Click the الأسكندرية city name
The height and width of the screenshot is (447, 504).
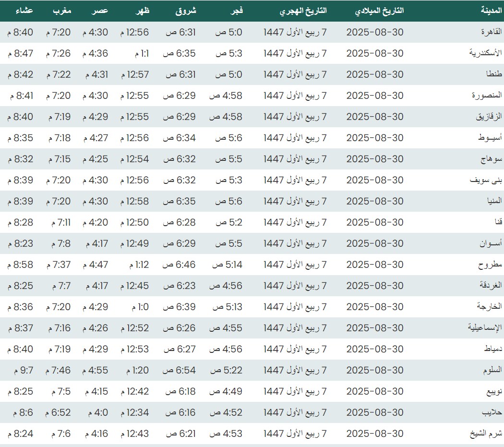pos(485,53)
